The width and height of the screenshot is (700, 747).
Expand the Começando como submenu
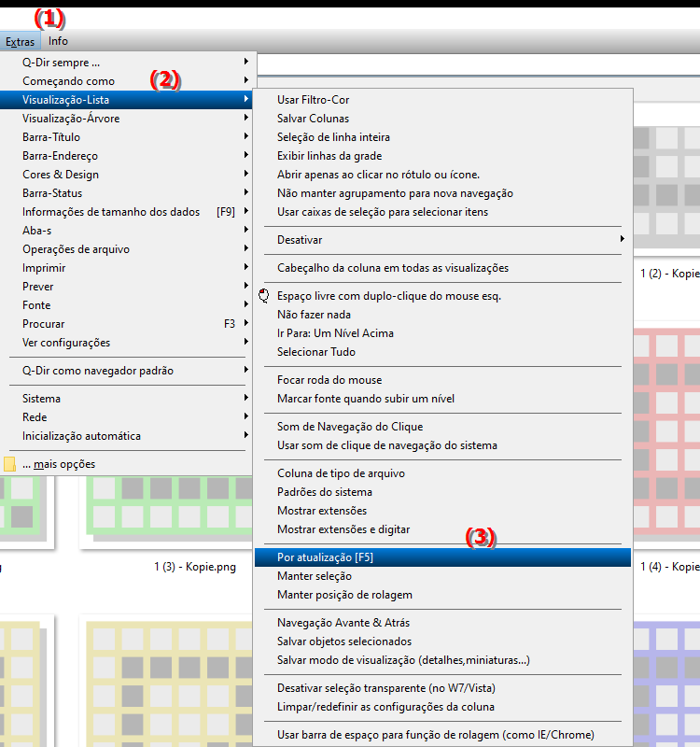click(x=126, y=81)
